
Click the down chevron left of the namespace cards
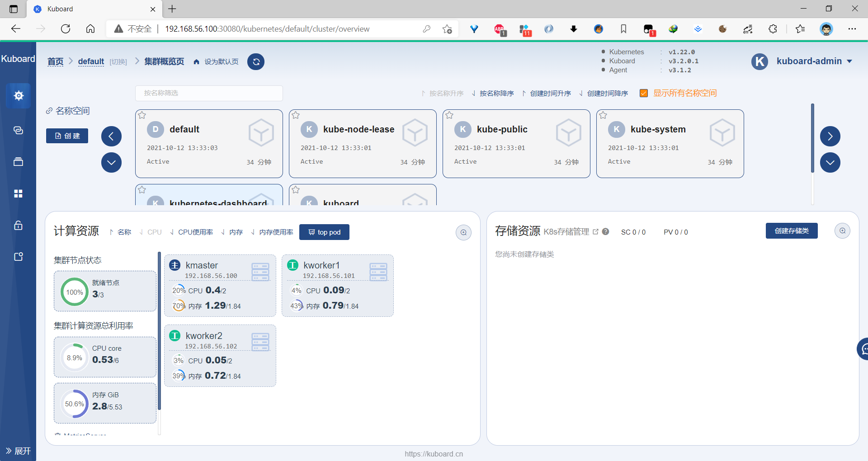coord(111,162)
